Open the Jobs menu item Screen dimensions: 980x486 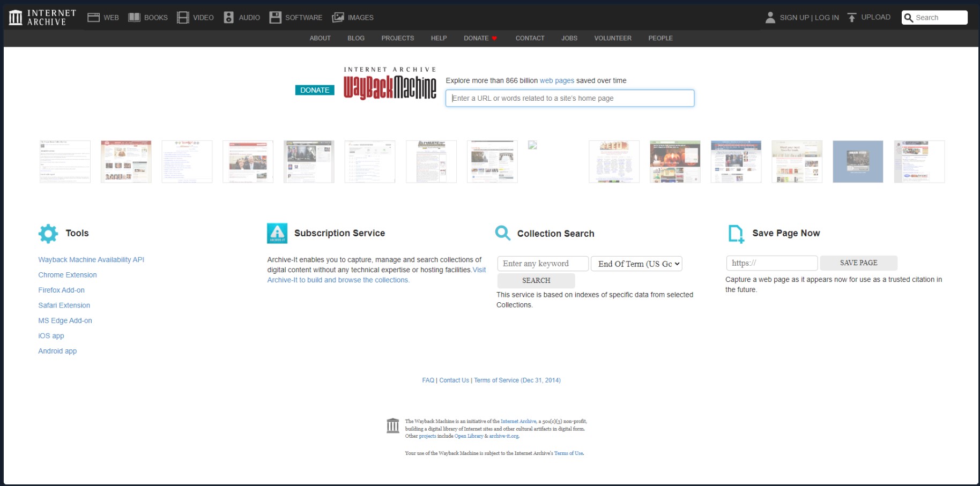click(569, 38)
